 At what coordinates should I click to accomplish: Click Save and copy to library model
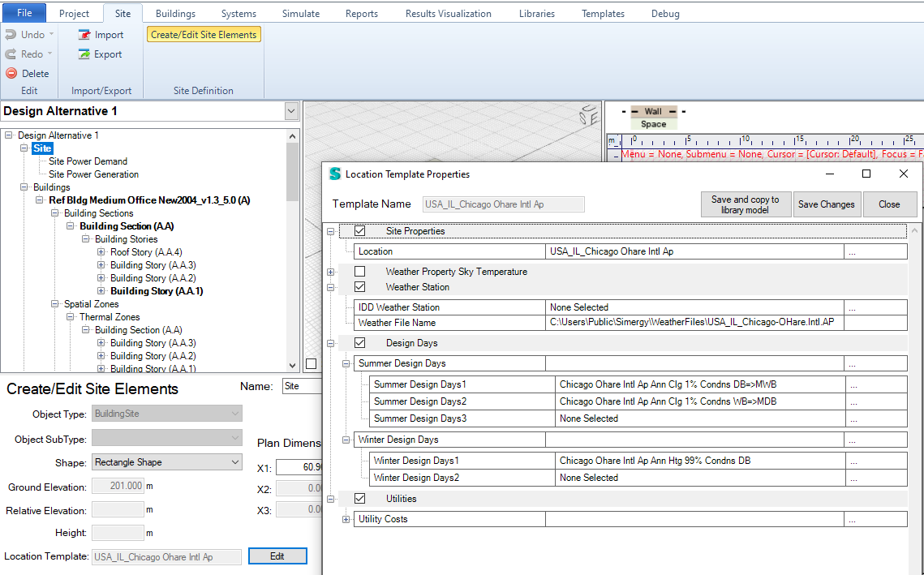point(746,204)
